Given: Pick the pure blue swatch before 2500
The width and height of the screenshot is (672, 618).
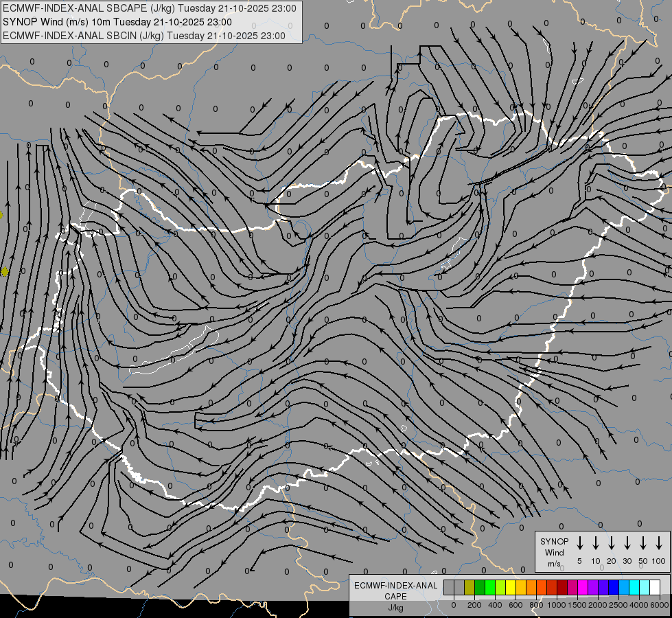Looking at the screenshot, I should (614, 587).
